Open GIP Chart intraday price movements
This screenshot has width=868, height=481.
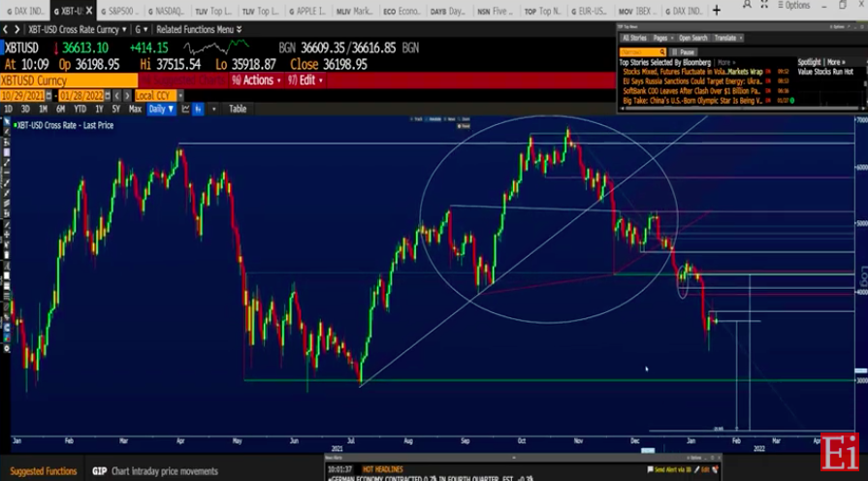click(155, 471)
